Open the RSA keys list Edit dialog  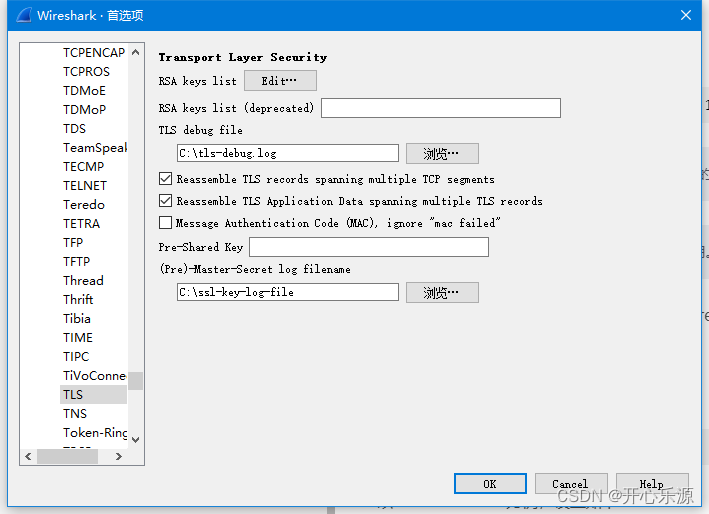click(280, 81)
